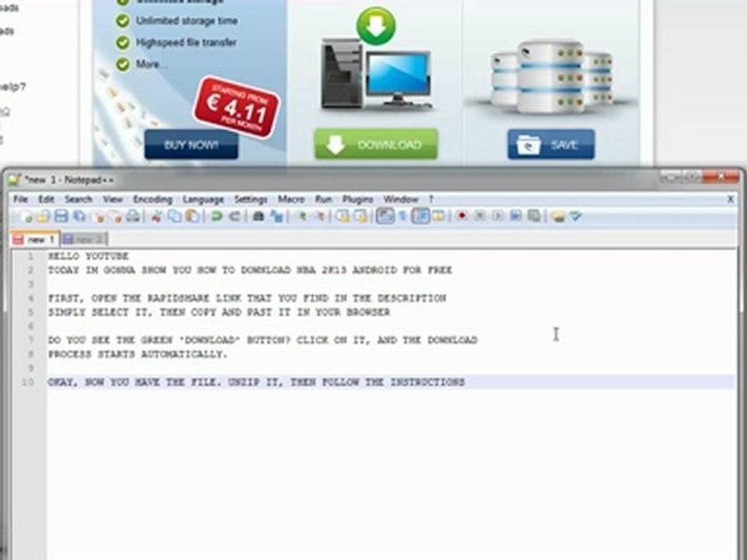747x560 pixels.
Task: Click line 'SIMPLY SELECT IT, THEN COPY'
Action: pyautogui.click(x=219, y=313)
